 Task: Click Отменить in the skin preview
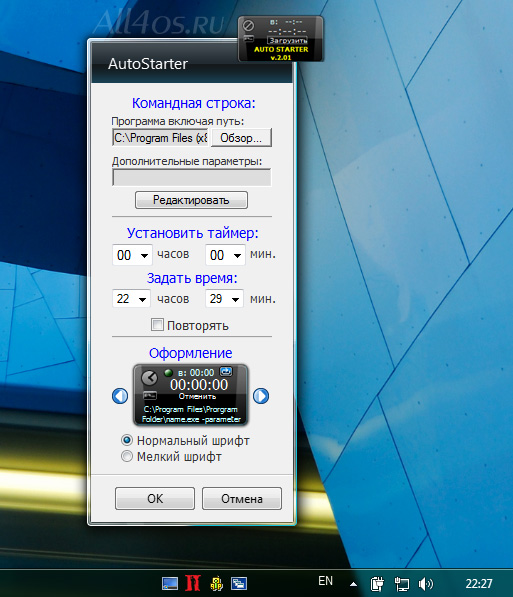coord(198,396)
